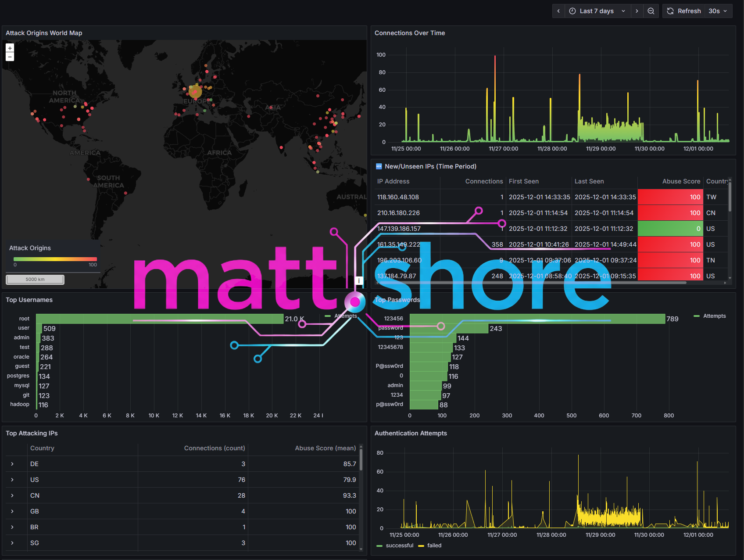Open the info icon below the world map

(358, 280)
